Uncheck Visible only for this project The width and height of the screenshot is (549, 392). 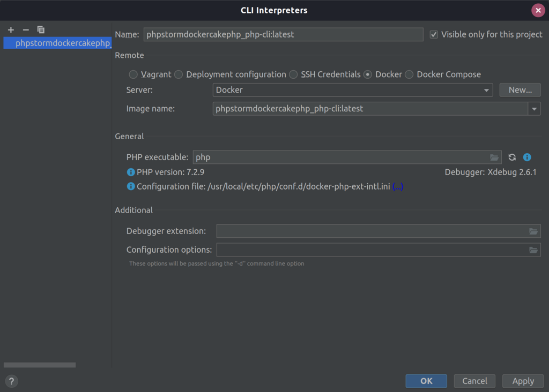coord(433,34)
